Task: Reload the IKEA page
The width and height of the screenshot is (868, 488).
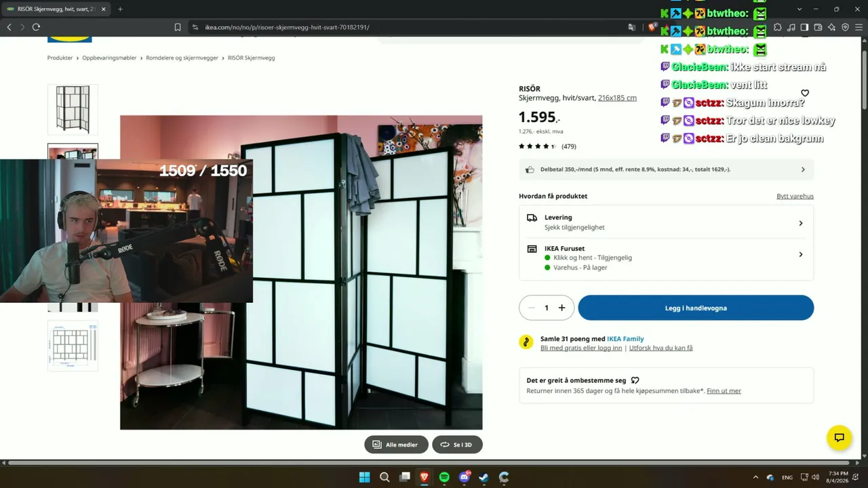Action: [x=36, y=27]
